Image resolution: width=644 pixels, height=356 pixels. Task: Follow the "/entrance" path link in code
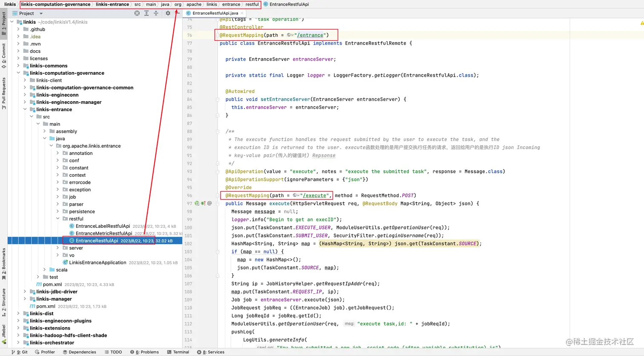pos(310,35)
